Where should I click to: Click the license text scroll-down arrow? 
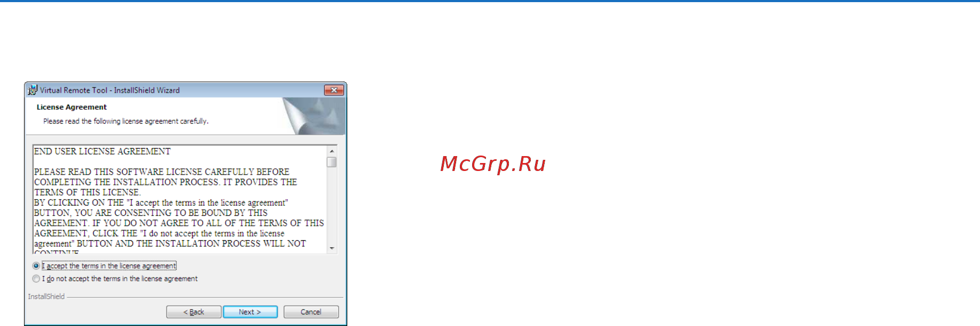(332, 248)
